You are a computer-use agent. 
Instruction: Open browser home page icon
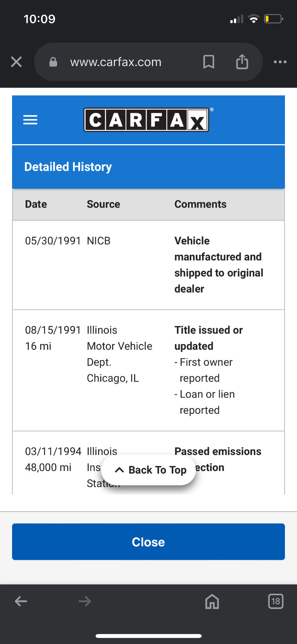(212, 601)
